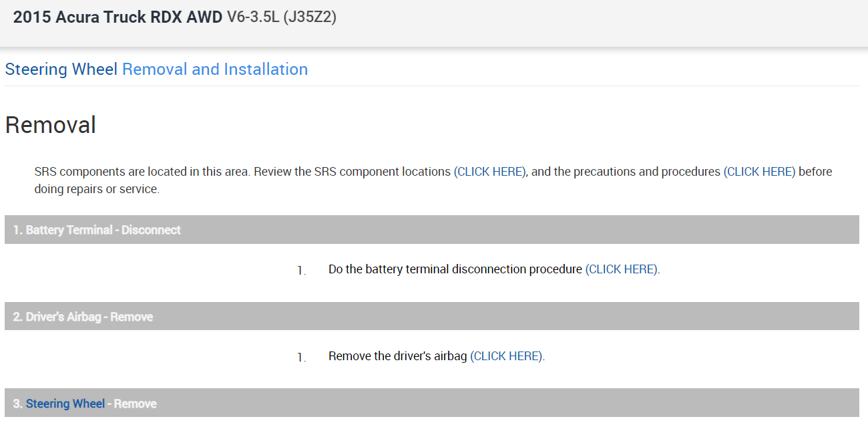Click the 'Steering Wheel' link in page heading
The height and width of the screenshot is (427, 868).
coord(61,69)
